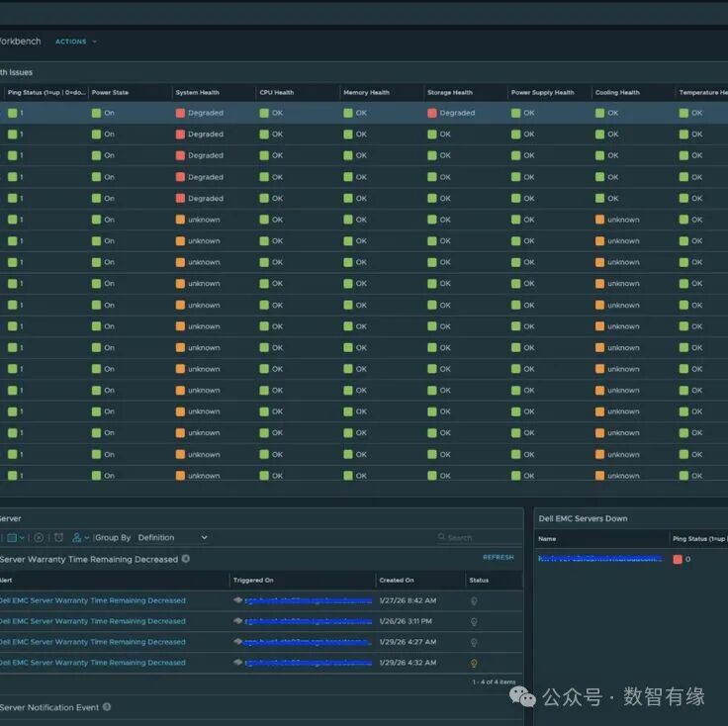Image resolution: width=728 pixels, height=726 pixels.
Task: Sort alerts by Created On column
Action: click(397, 581)
